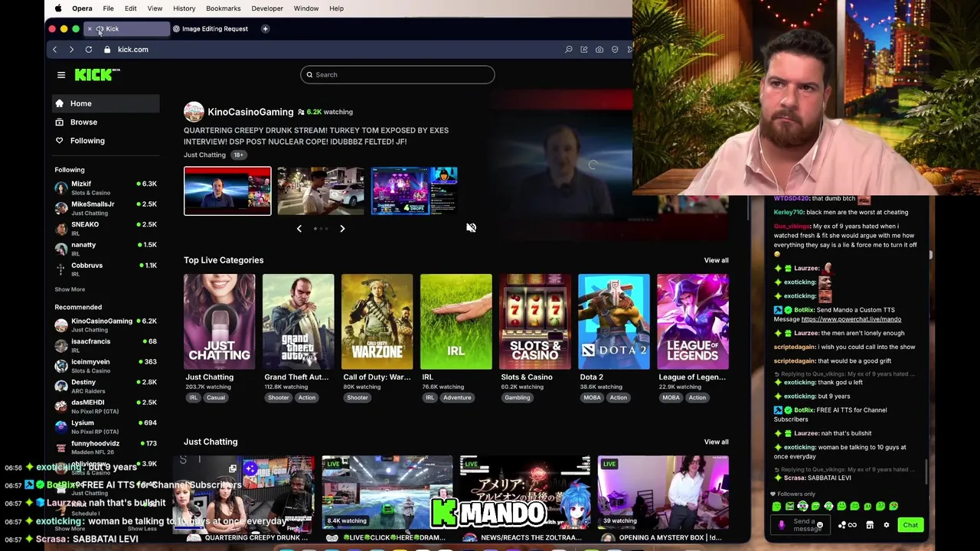
Task: Go to previous featured stream arrow
Action: [x=299, y=228]
